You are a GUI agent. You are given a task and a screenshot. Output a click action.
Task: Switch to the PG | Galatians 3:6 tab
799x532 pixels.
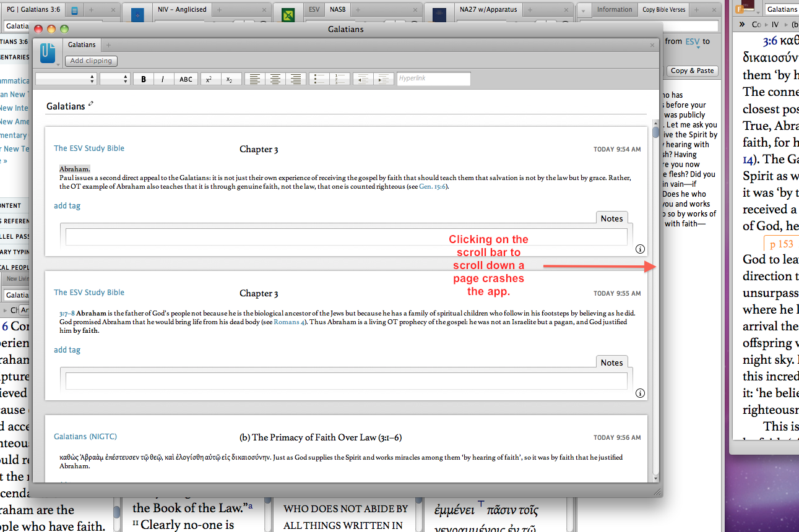point(33,10)
